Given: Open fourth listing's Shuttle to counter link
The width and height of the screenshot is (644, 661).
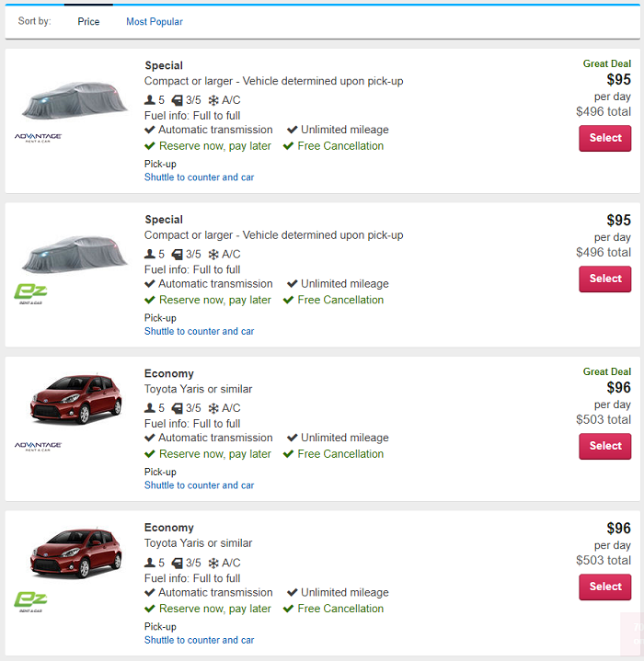Looking at the screenshot, I should 199,640.
